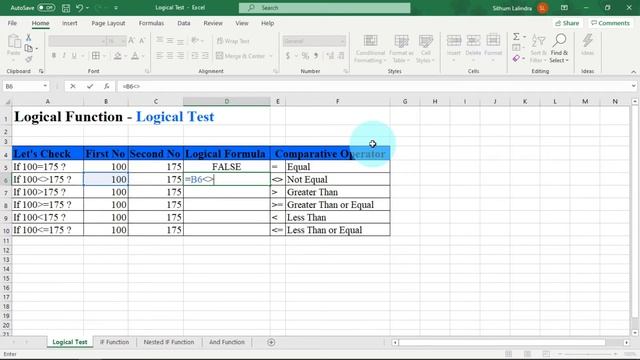Expand the formula bar
Viewport: 640px width, 360px height.
click(x=633, y=86)
